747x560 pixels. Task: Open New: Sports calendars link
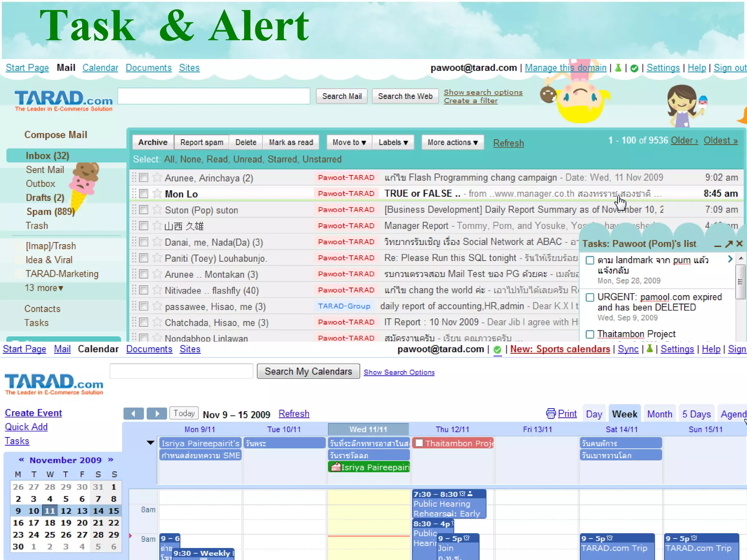point(560,349)
